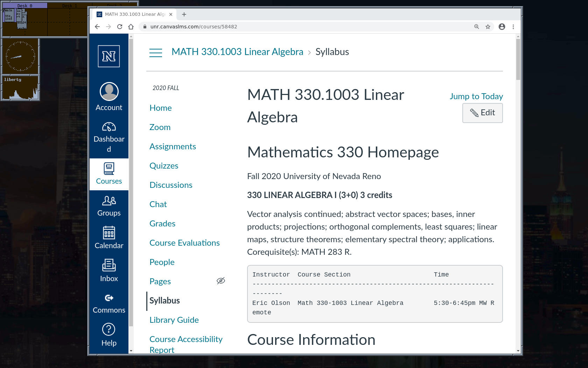Click inside the browser address bar
Viewport: 588px width, 368px height.
coord(245,26)
